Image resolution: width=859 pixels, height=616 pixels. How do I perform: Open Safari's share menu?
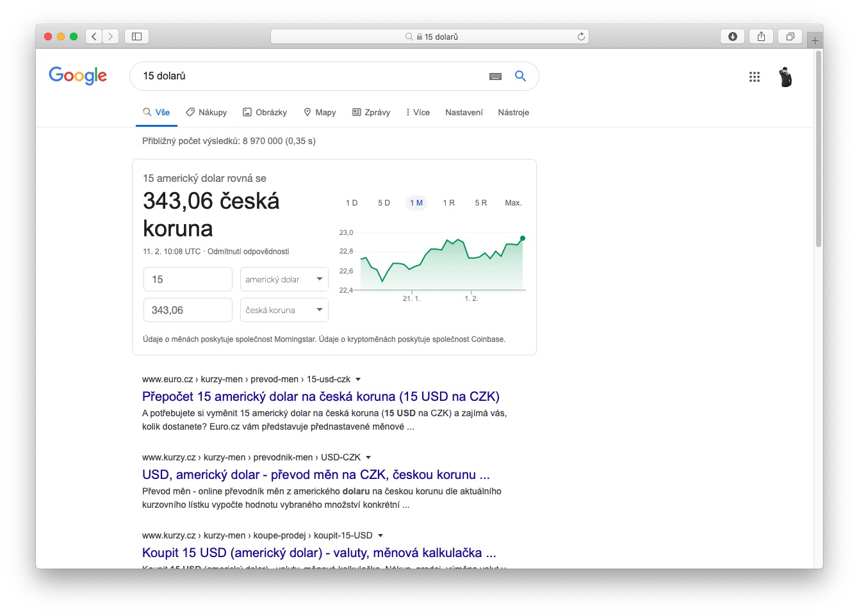[761, 36]
